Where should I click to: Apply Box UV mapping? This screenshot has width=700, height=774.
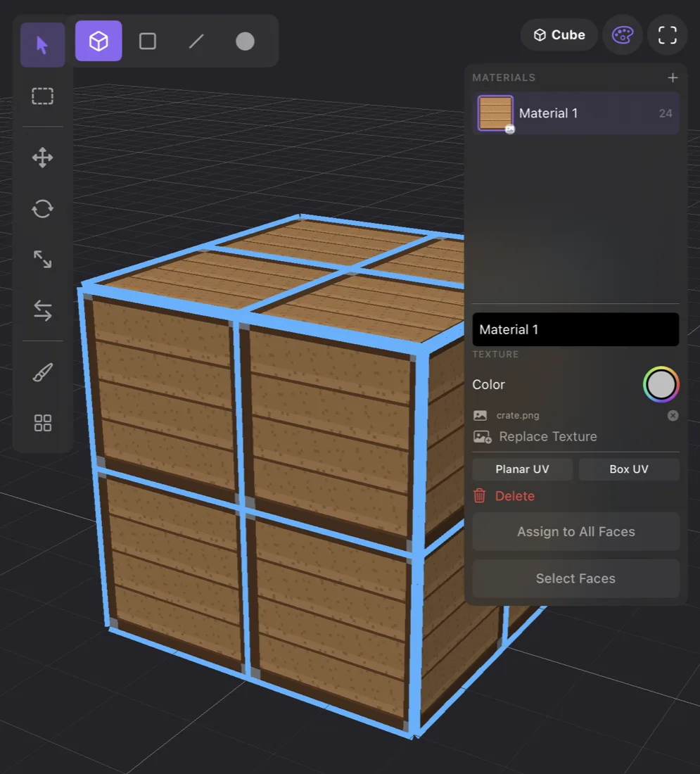629,469
